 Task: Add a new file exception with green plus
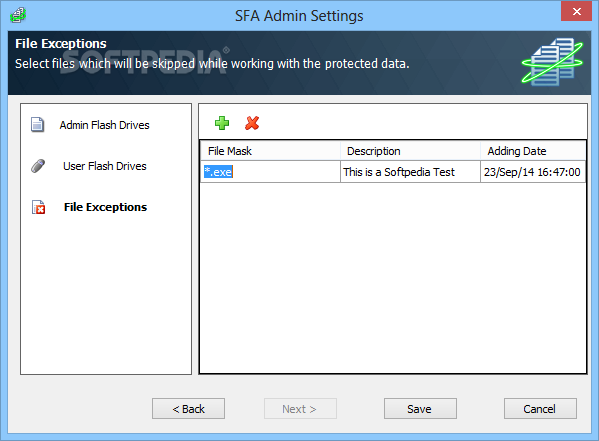click(x=222, y=123)
